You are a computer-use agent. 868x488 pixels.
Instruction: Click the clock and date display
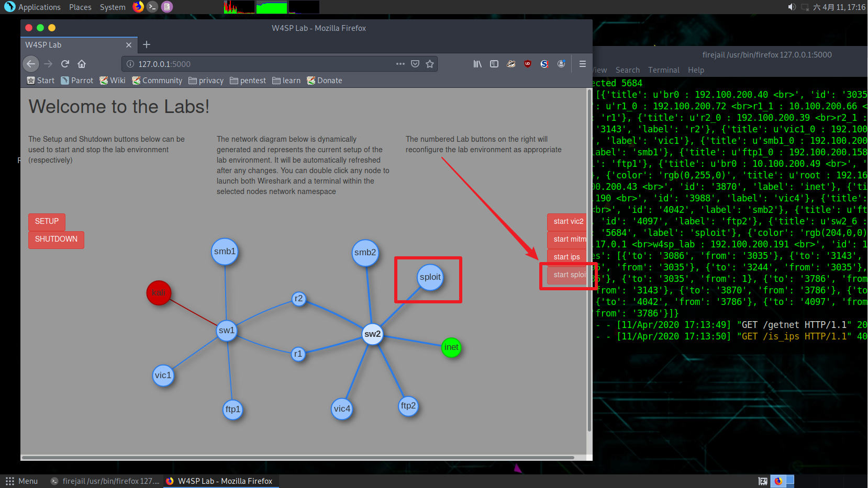(839, 7)
